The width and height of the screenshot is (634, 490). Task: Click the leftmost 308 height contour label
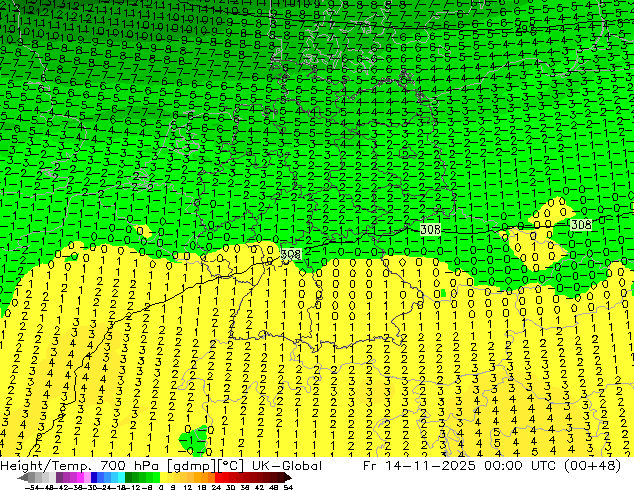click(x=291, y=254)
